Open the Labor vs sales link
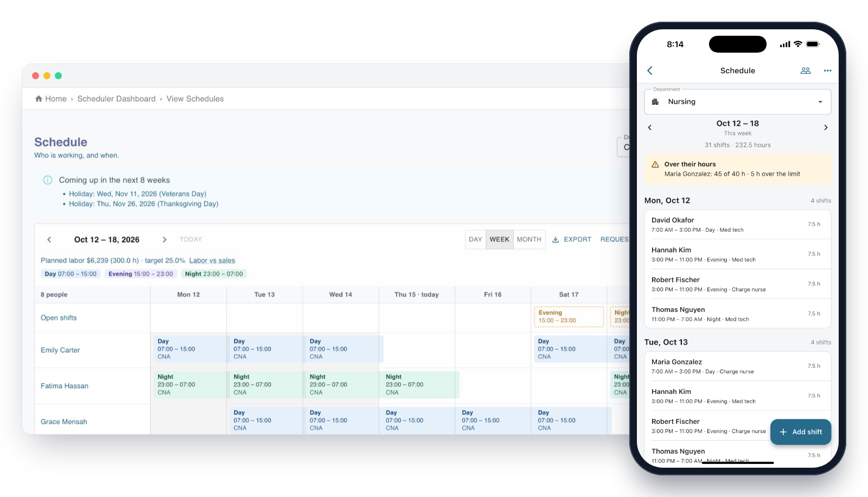The height and width of the screenshot is (497, 868). click(x=212, y=260)
